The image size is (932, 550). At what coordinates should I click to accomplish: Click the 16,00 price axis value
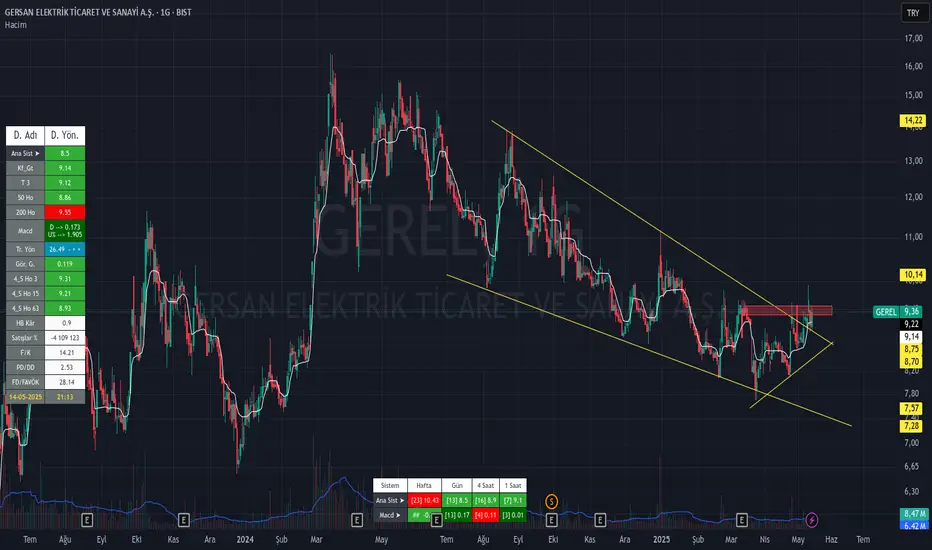tap(913, 66)
